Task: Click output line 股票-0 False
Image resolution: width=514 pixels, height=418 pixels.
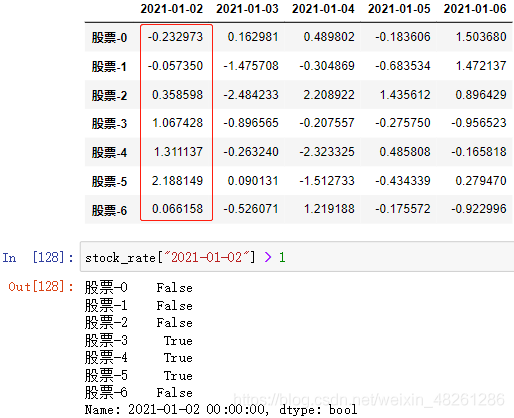Action: (x=139, y=287)
